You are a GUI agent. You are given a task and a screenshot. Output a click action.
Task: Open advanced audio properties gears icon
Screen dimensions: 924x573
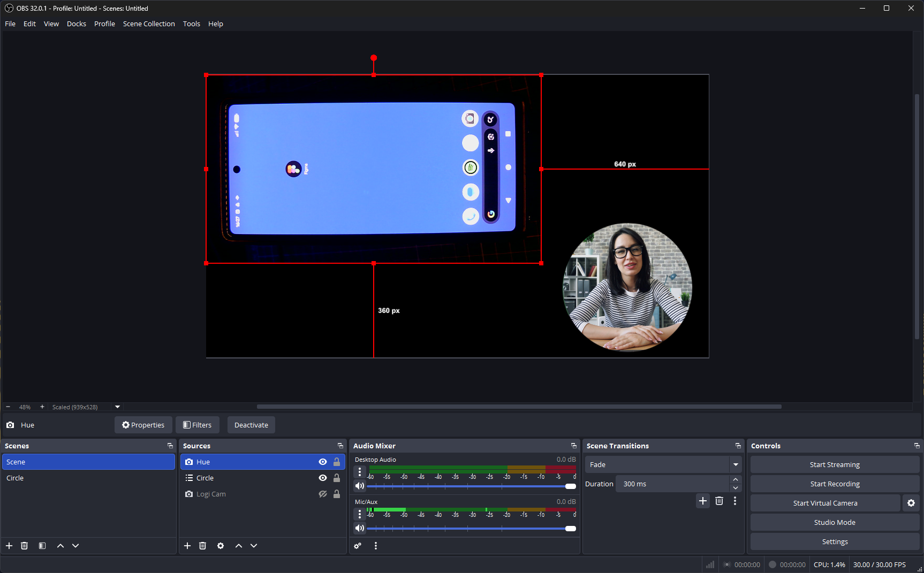click(x=358, y=546)
